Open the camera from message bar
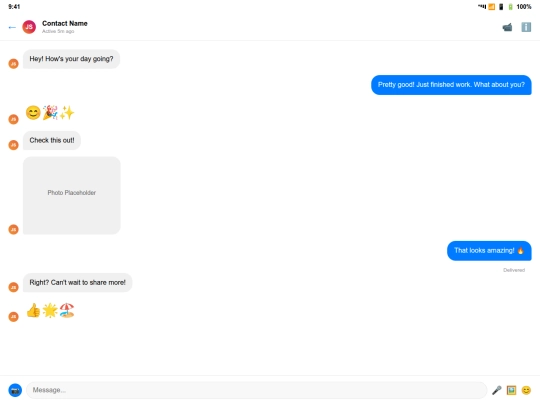Image resolution: width=540 pixels, height=405 pixels. (x=15, y=390)
